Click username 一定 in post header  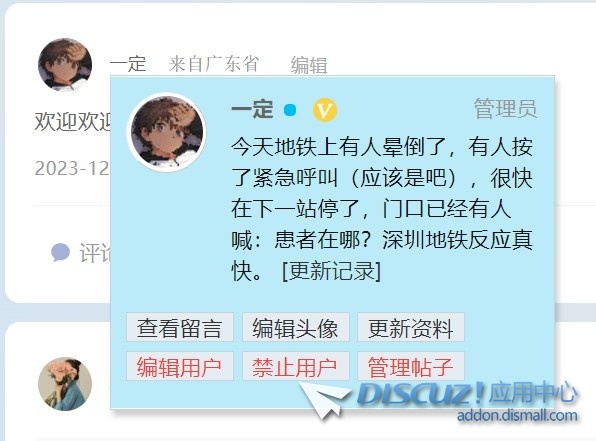point(128,64)
